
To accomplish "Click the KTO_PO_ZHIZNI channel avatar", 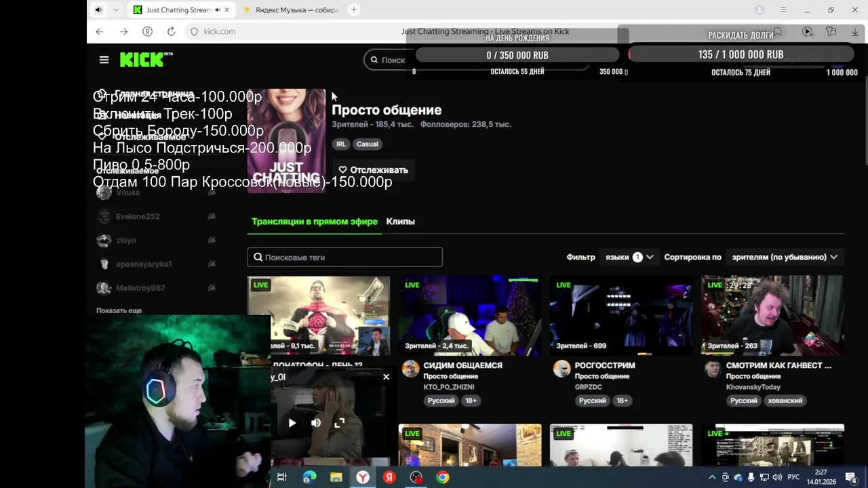I will (410, 369).
